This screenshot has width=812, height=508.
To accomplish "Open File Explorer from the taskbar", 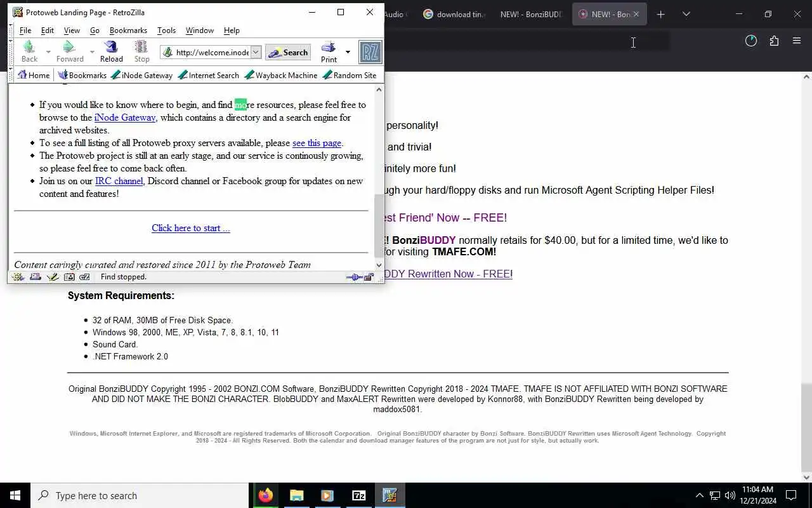I will tap(296, 495).
